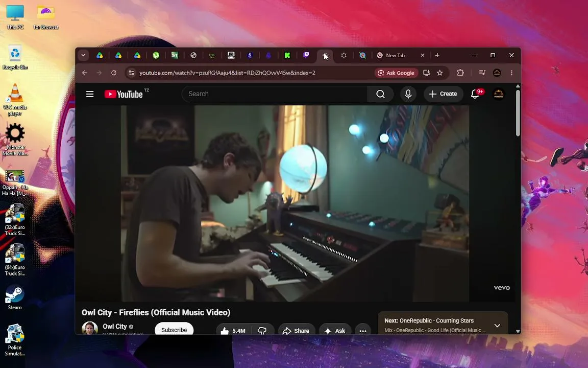Select Recycle Bin desktop icon
Screen dimensions: 588x368
point(15,57)
